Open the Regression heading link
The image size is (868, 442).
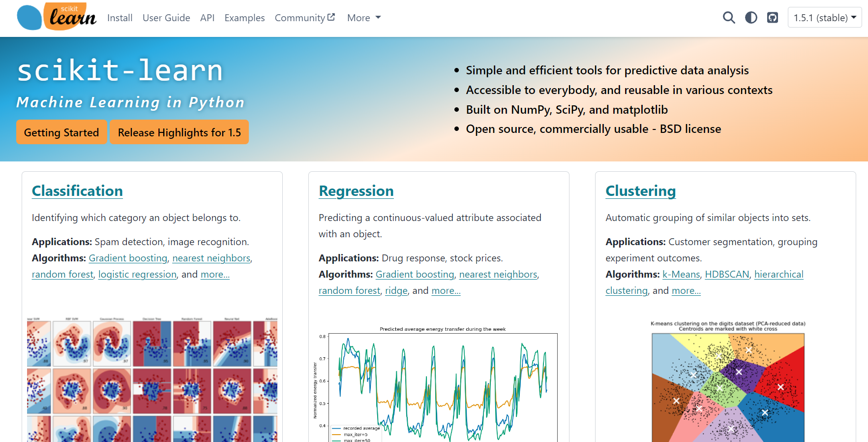356,191
